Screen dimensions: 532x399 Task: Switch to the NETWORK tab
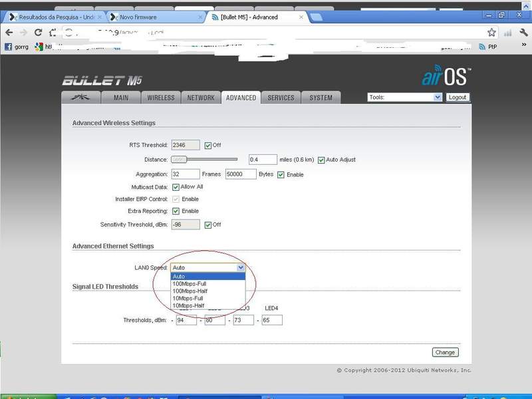[x=201, y=98]
